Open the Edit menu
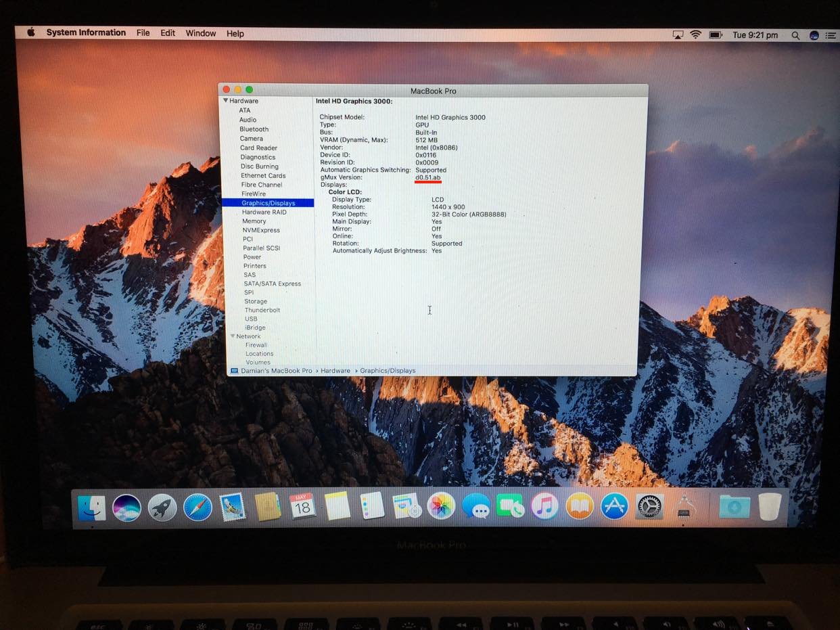840x630 pixels. (x=168, y=33)
